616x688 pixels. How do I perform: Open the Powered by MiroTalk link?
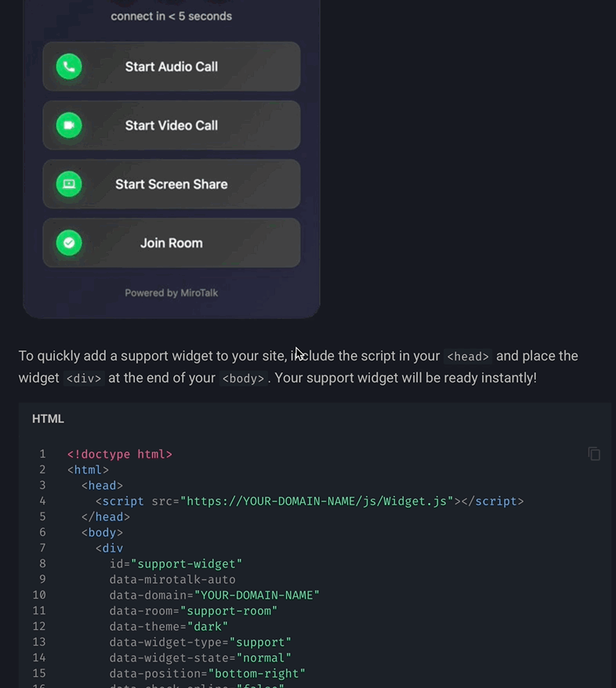point(171,293)
